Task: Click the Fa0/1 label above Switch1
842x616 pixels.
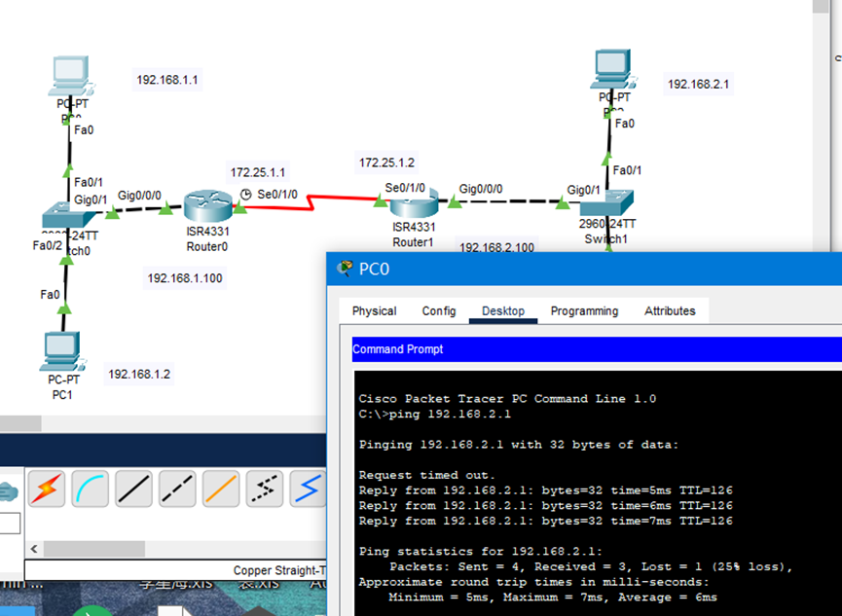Action: [627, 170]
